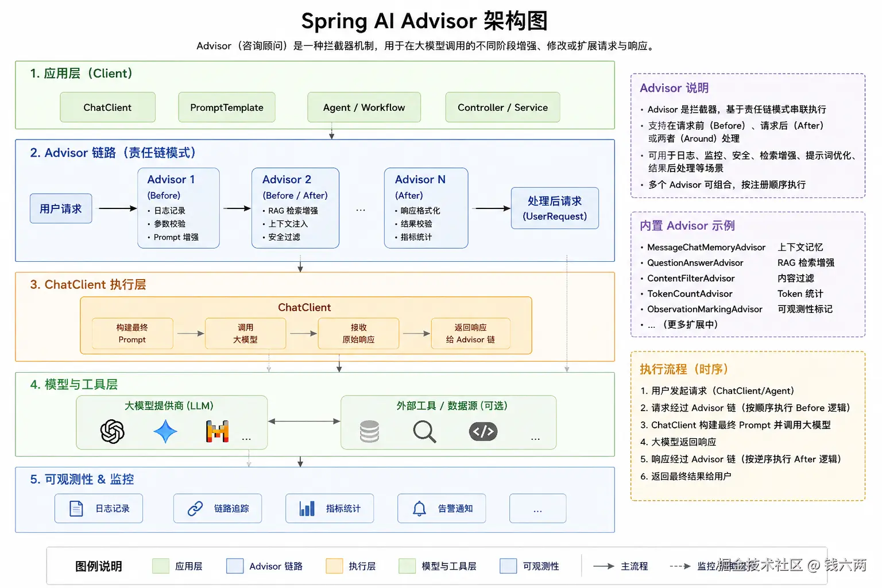Screen dimensions: 882x588
Task: Click the 3. ChatClient 执行层 heading
Action: point(88,285)
